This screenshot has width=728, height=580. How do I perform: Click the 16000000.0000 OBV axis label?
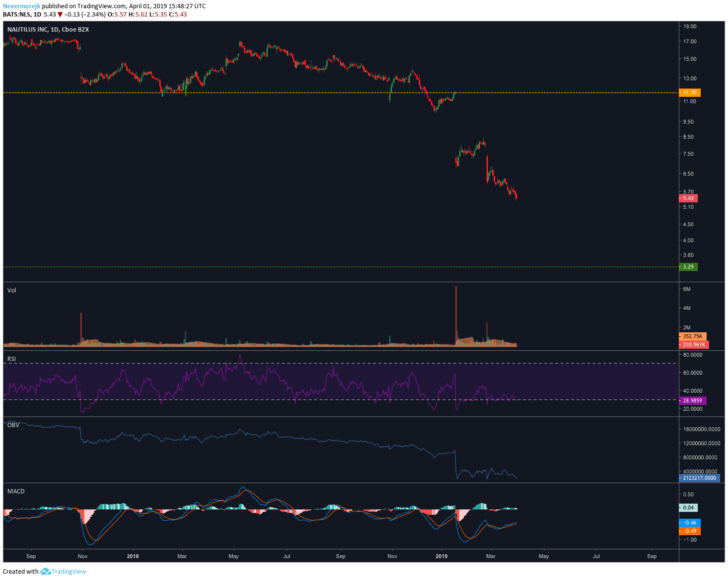coord(702,429)
